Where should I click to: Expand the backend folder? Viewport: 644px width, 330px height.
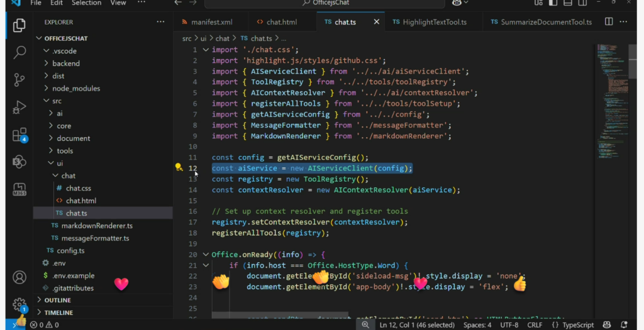(65, 63)
